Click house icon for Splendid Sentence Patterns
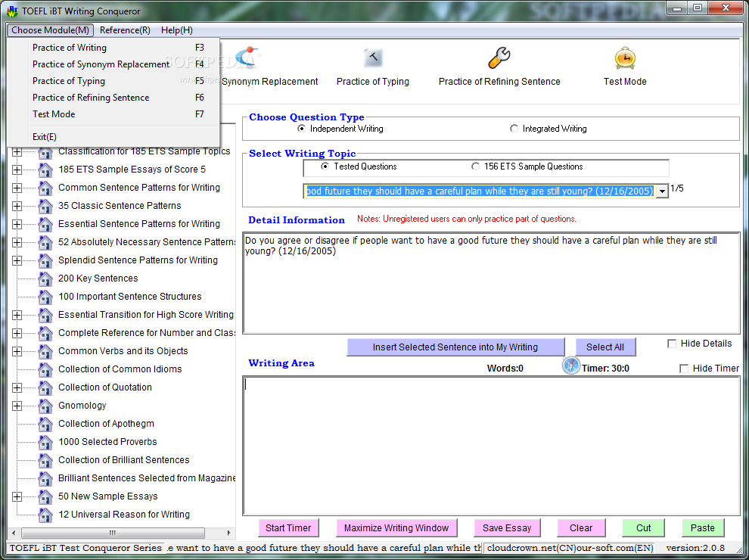The width and height of the screenshot is (749, 560). coord(45,260)
